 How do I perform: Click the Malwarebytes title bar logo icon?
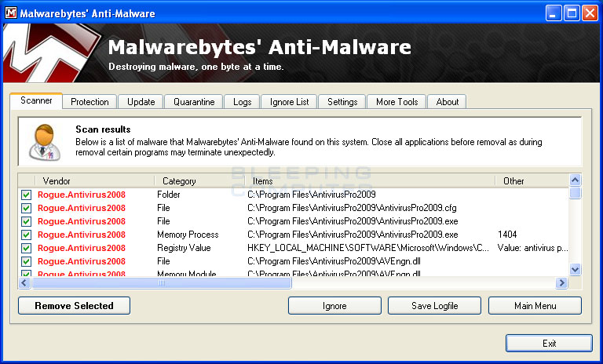pyautogui.click(x=11, y=13)
